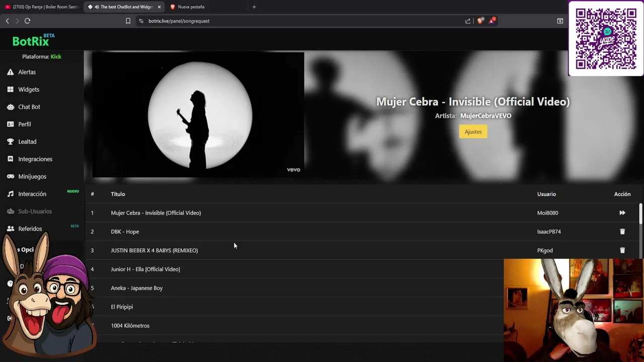Image resolution: width=644 pixels, height=362 pixels.
Task: Click the address bar URL
Action: [x=179, y=21]
